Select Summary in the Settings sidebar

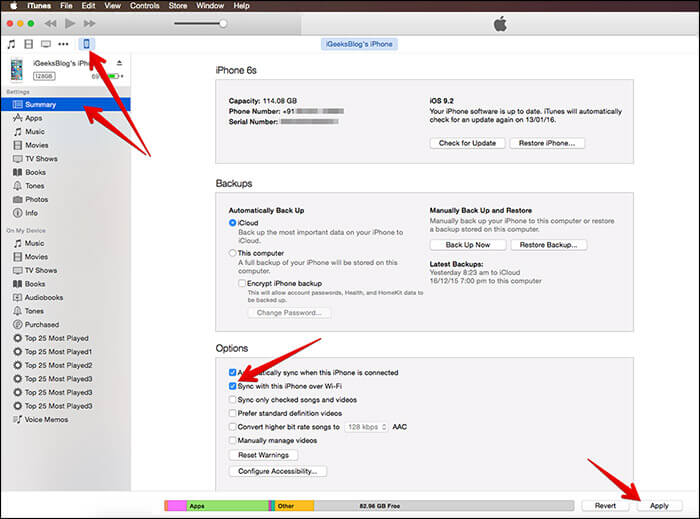coord(66,104)
